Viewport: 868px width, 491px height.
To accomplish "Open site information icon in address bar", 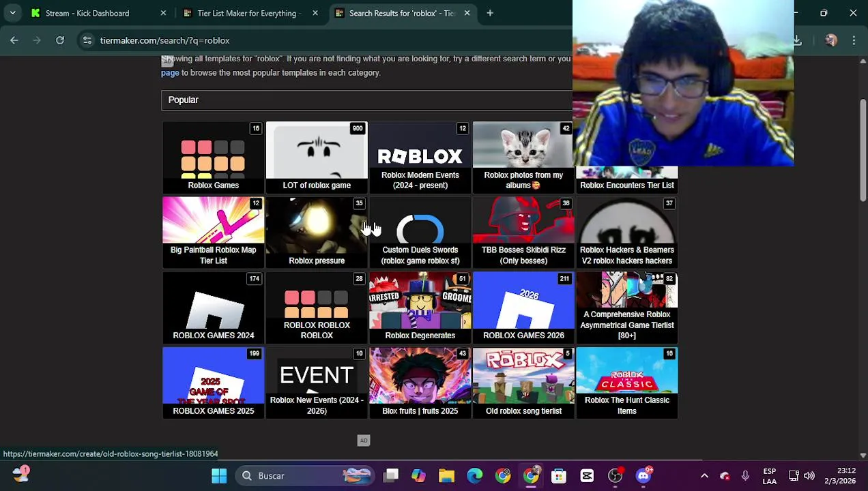I will tap(87, 40).
